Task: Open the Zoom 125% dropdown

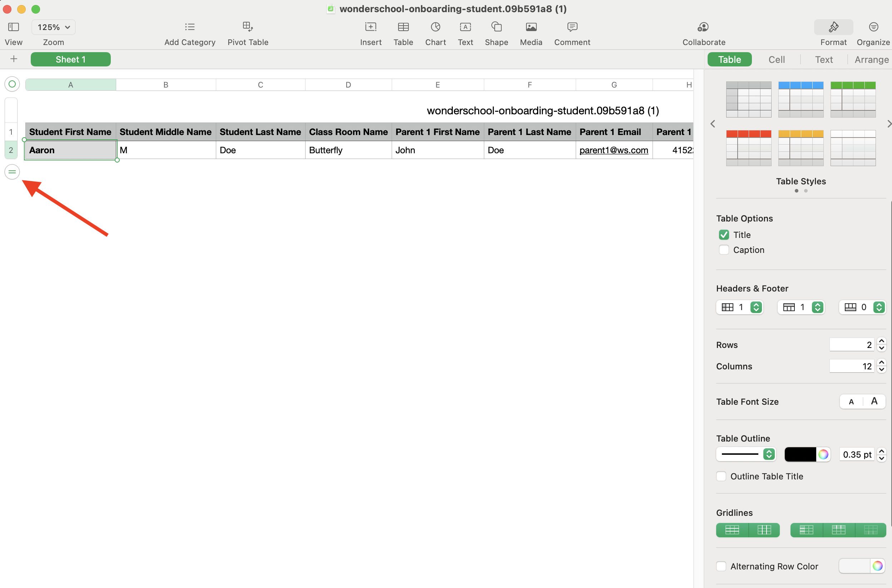Action: point(54,27)
